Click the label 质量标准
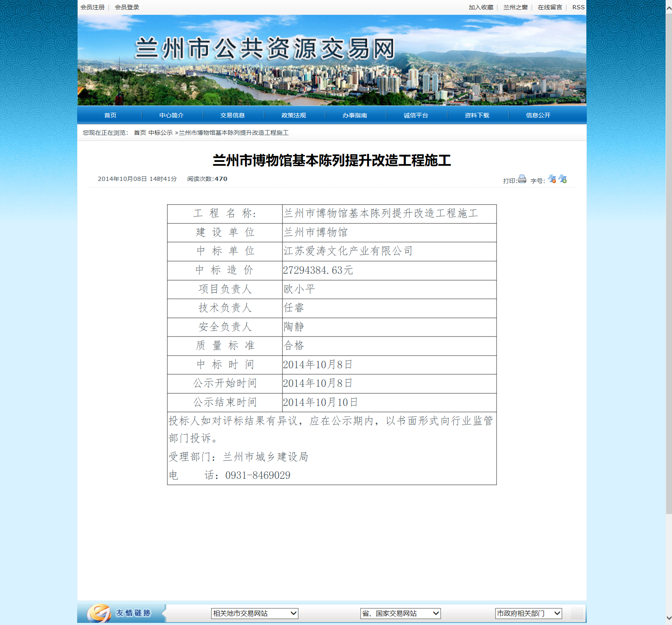Image resolution: width=672 pixels, height=625 pixels. click(225, 345)
